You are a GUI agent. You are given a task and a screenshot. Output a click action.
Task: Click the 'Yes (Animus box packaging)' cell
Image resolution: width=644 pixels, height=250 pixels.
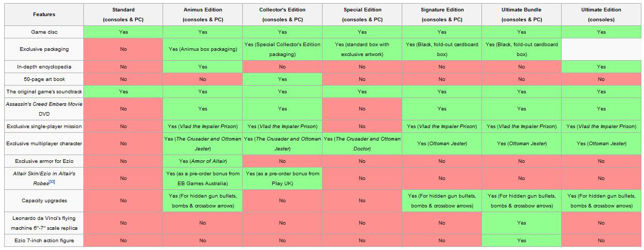(202, 50)
